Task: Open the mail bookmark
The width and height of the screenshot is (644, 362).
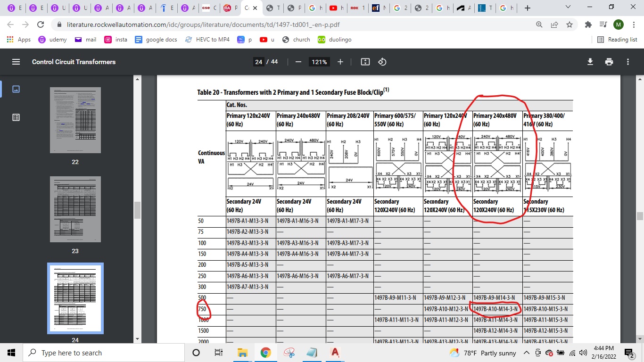Action: tap(85, 40)
